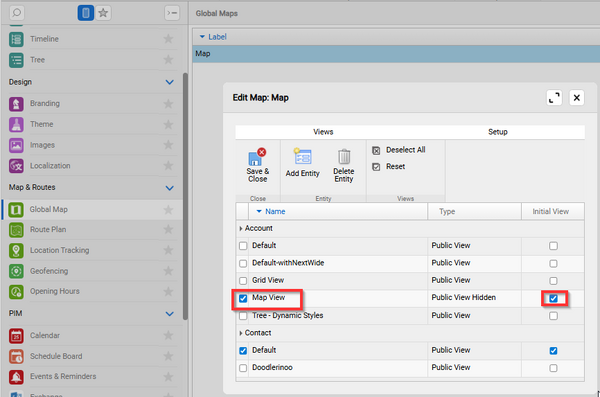Screen dimensions: 600x397
Task: Click the Add Entity ribbon icon
Action: pyautogui.click(x=302, y=157)
